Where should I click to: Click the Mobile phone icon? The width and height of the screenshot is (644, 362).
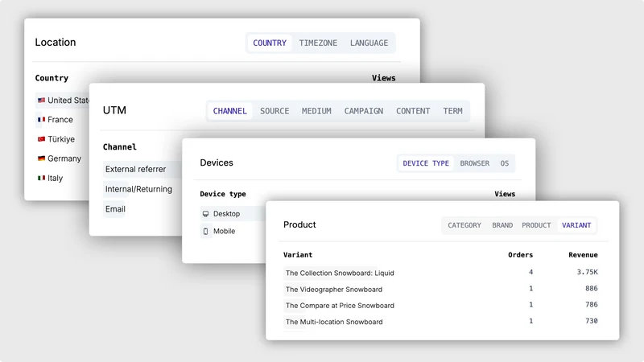point(206,232)
